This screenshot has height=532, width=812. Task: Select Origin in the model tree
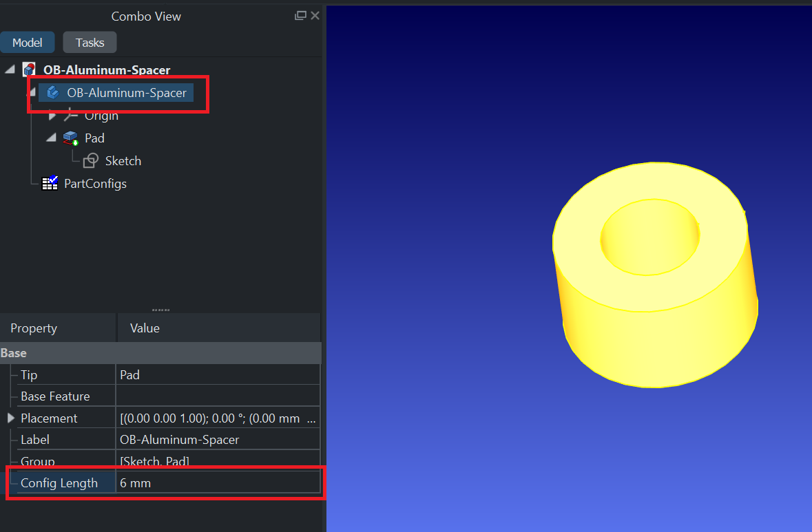(101, 116)
